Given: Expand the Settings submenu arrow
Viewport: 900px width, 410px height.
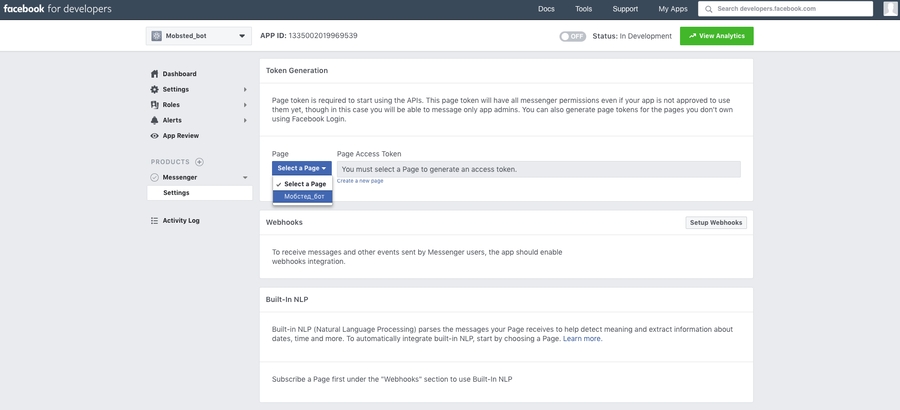Looking at the screenshot, I should point(245,90).
